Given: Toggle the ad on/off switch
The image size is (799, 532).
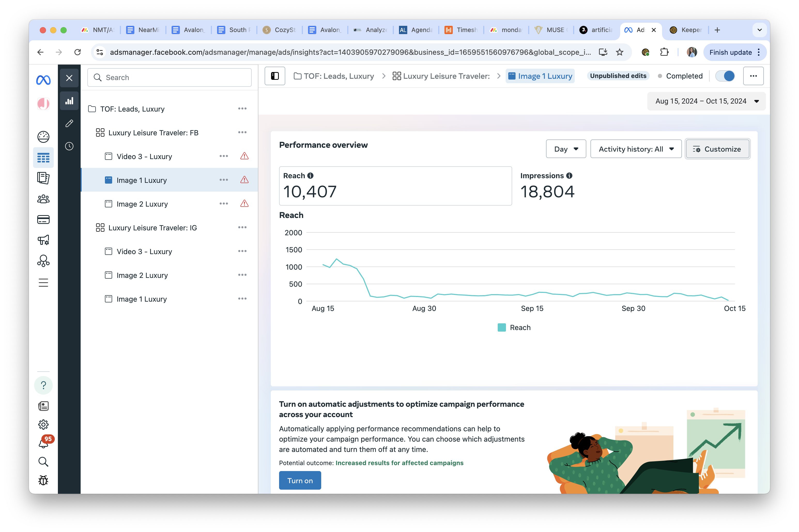Looking at the screenshot, I should pos(725,76).
